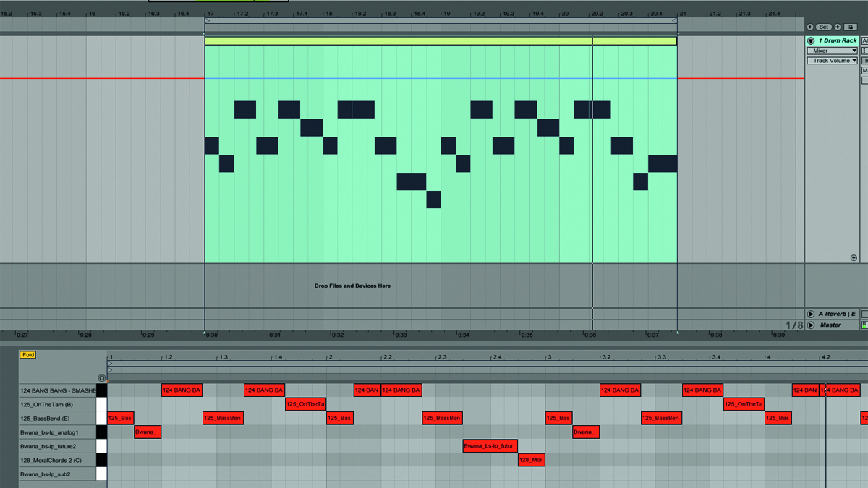This screenshot has width=868, height=488.
Task: Select the 128_MoralChords 2 (C) row
Action: click(58, 460)
